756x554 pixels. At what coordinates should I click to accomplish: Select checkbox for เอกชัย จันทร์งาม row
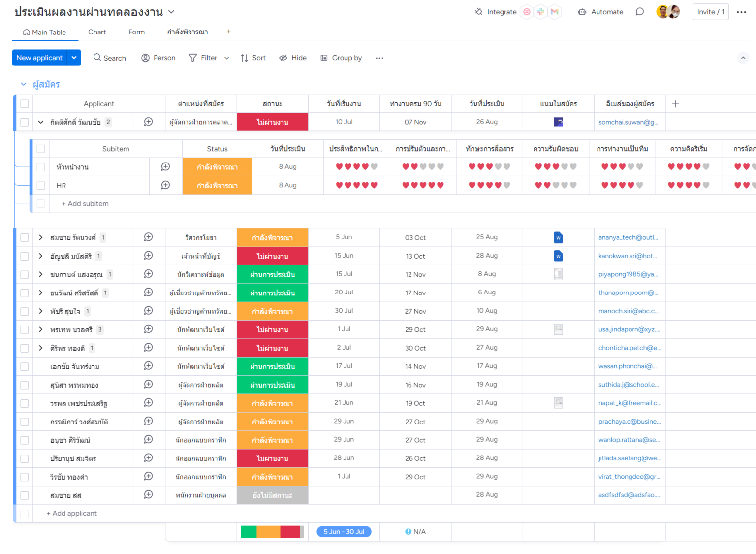pyautogui.click(x=25, y=366)
